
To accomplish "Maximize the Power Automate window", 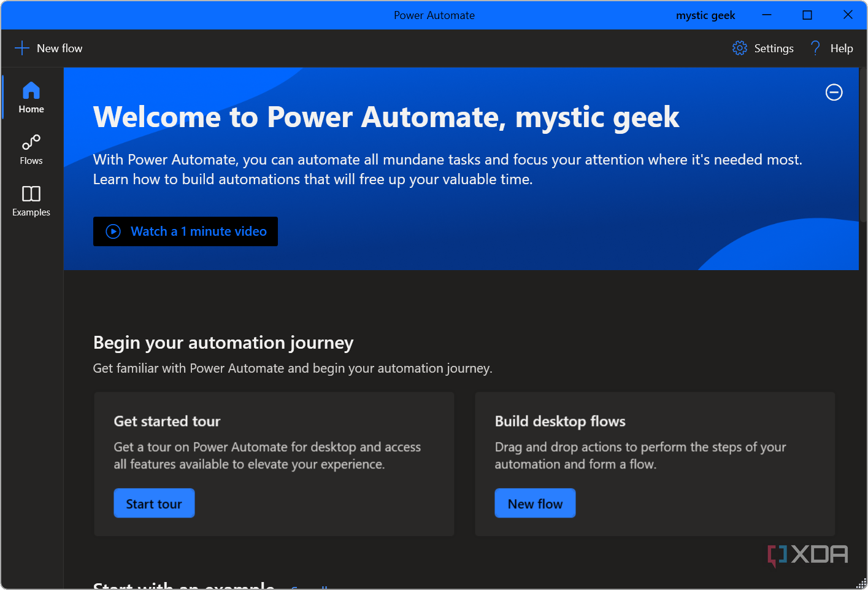I will point(807,15).
